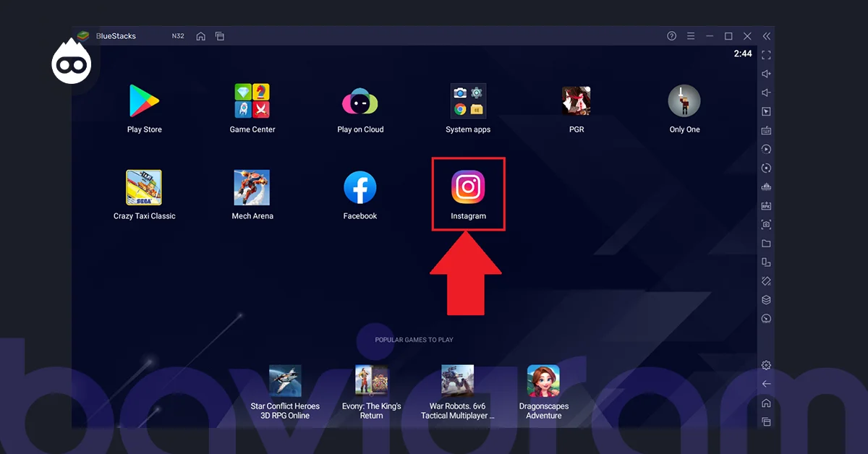Open Game Center
Image resolution: width=868 pixels, height=454 pixels.
[x=252, y=100]
